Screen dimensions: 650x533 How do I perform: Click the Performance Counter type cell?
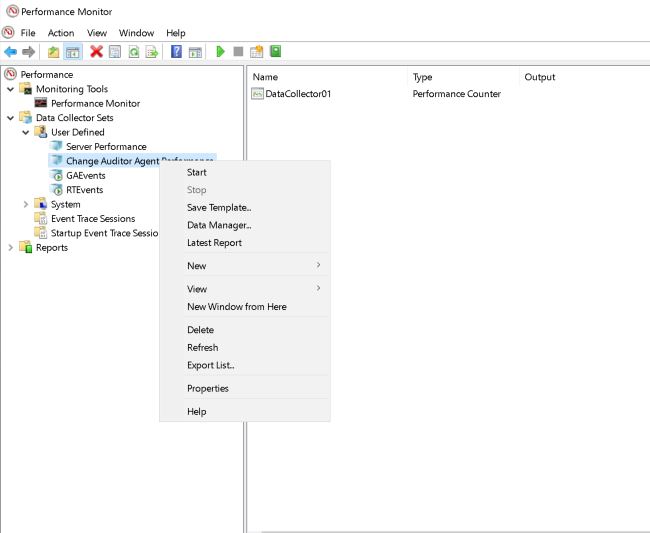456,94
